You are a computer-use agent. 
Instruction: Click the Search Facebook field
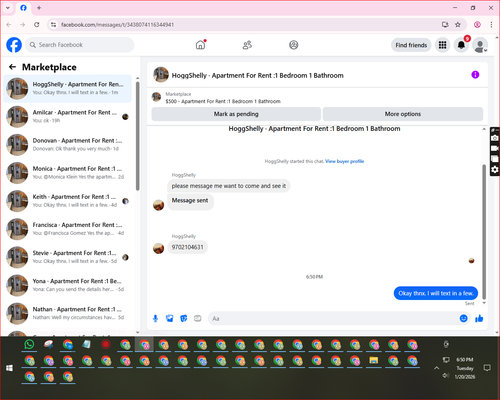[80, 45]
